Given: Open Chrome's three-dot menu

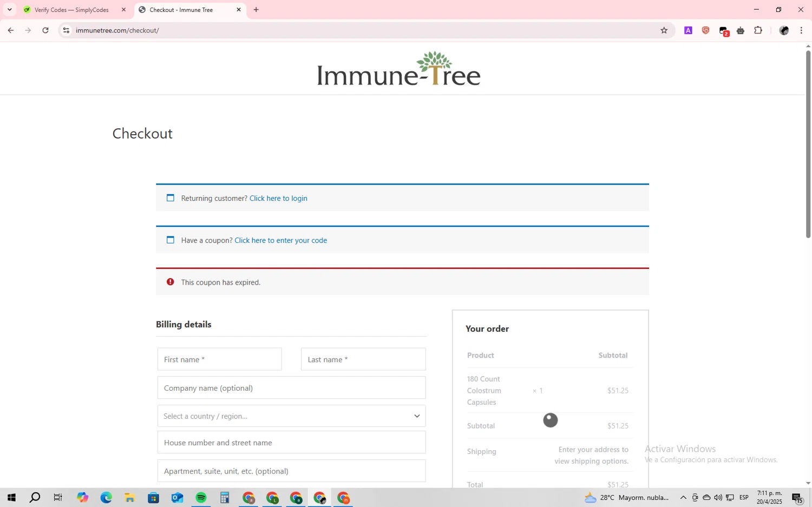Looking at the screenshot, I should (801, 30).
